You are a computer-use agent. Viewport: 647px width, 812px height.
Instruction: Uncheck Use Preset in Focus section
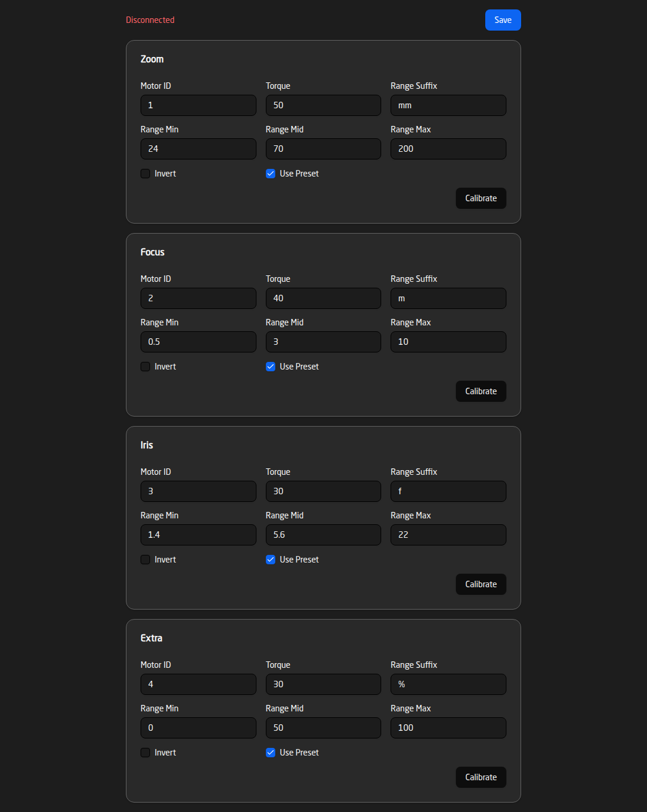pyautogui.click(x=271, y=367)
